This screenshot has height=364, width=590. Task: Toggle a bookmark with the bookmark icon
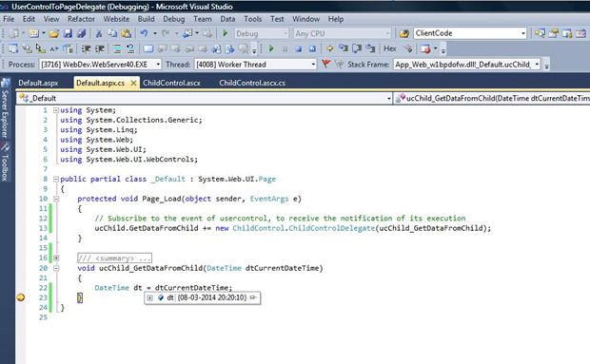[x=148, y=48]
